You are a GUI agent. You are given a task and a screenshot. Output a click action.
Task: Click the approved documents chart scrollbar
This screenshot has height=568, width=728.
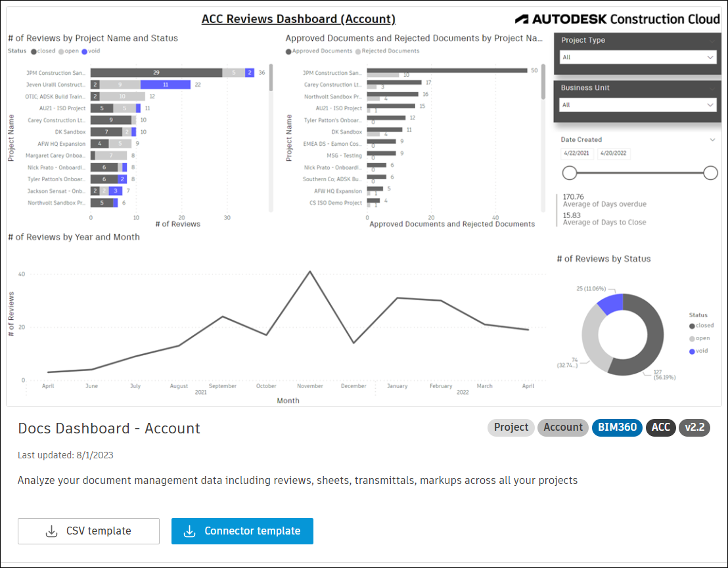pyautogui.click(x=543, y=81)
